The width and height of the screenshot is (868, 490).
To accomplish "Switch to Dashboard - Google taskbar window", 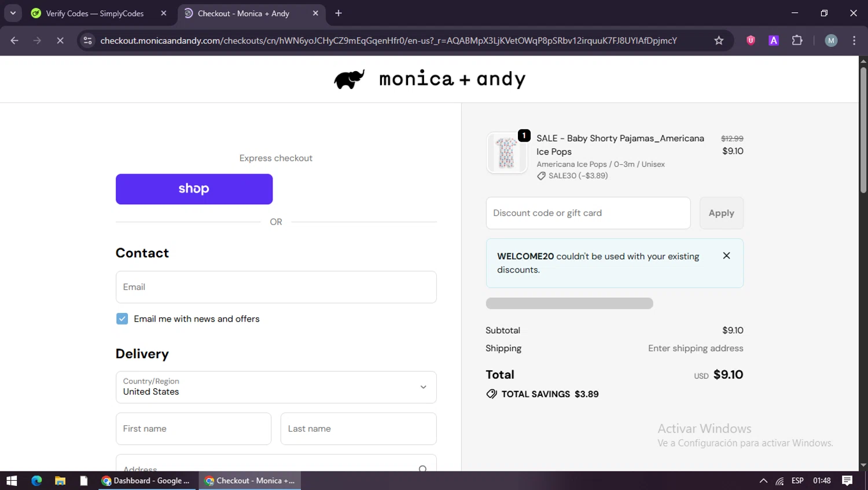I will point(148,481).
